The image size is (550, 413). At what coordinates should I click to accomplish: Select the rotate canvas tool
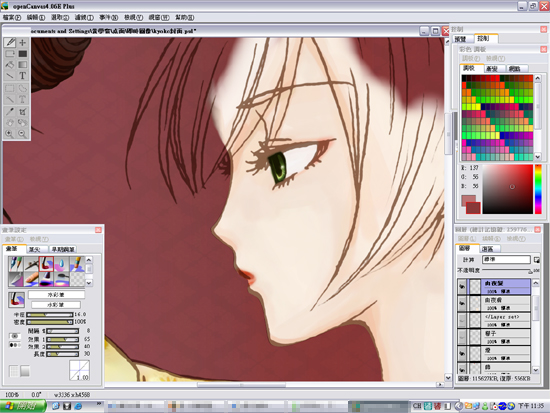(x=23, y=123)
